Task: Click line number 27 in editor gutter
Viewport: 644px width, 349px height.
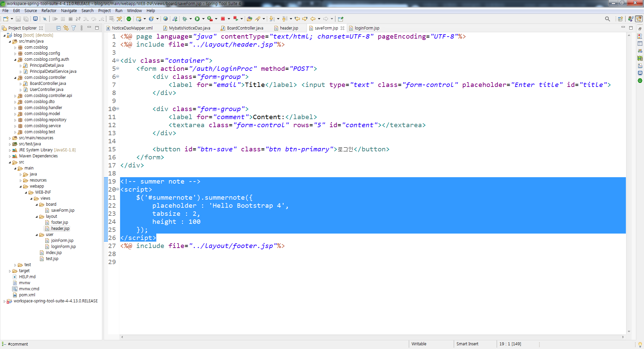Action: coord(112,246)
